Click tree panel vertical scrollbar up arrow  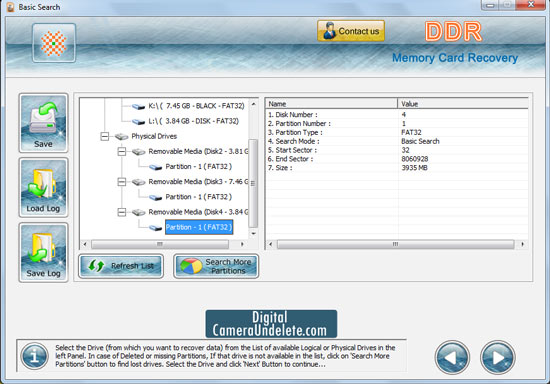pyautogui.click(x=253, y=104)
